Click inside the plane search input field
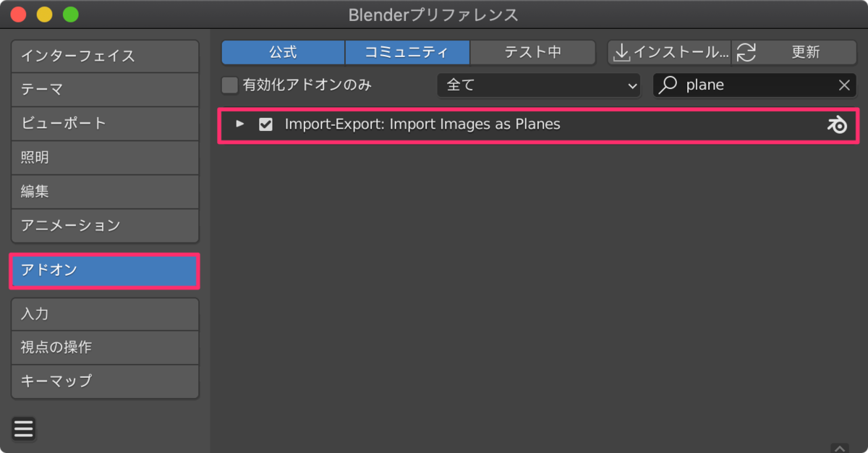The image size is (868, 453). click(752, 85)
